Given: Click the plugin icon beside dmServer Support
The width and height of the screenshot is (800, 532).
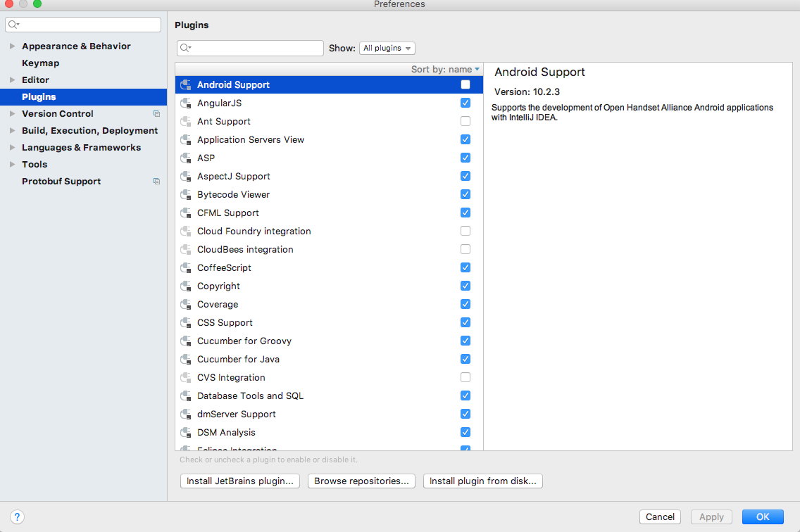Looking at the screenshot, I should coord(186,414).
